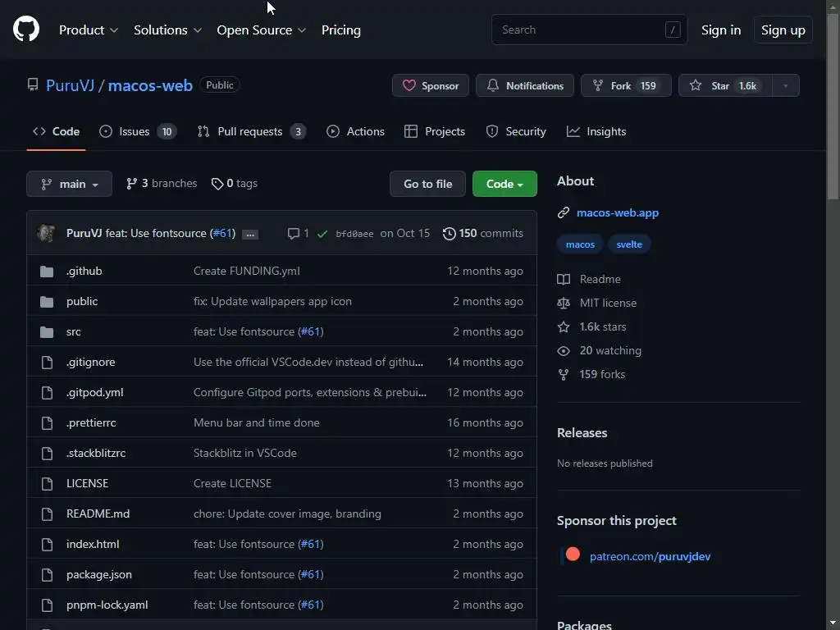Open the pnpm-lock.yaml file
This screenshot has width=840, height=630.
(x=107, y=605)
